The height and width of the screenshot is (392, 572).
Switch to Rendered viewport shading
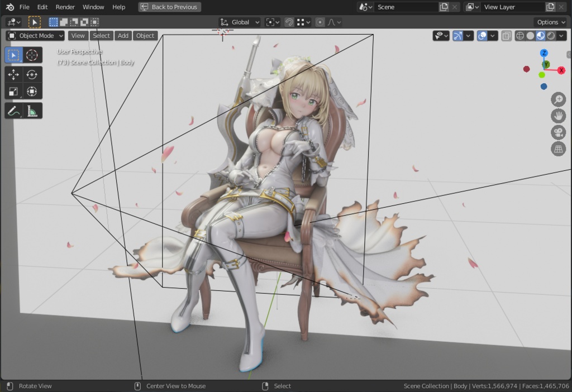551,36
